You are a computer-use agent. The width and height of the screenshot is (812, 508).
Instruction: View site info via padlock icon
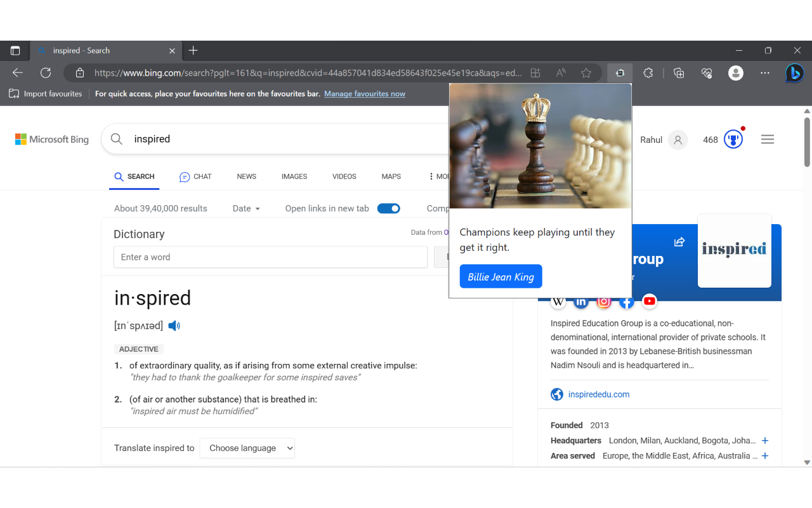point(80,73)
